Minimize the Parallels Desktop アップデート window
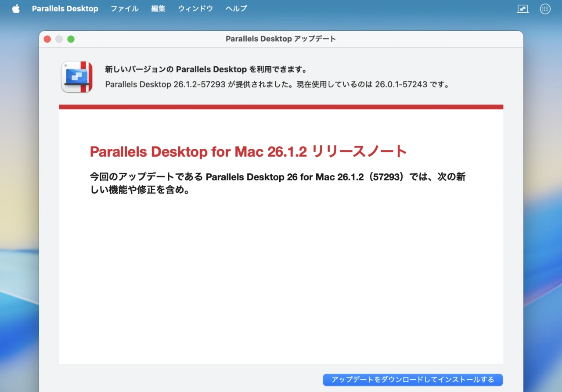The width and height of the screenshot is (562, 392). [59, 39]
